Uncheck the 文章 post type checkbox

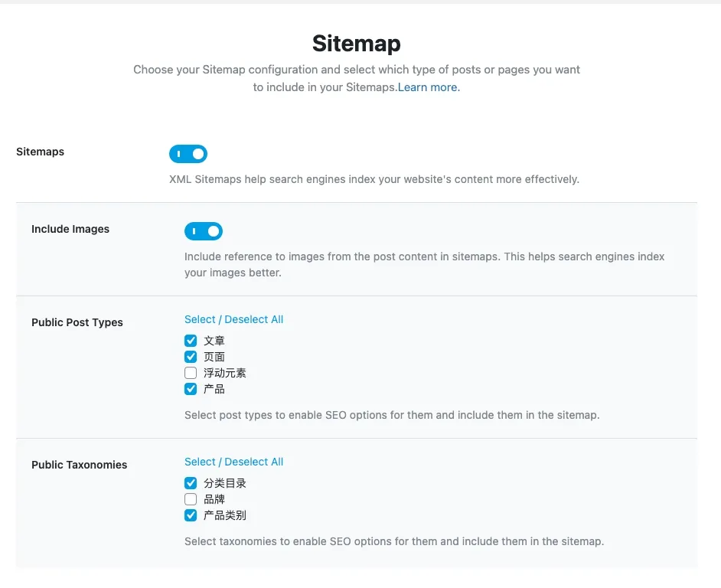191,341
